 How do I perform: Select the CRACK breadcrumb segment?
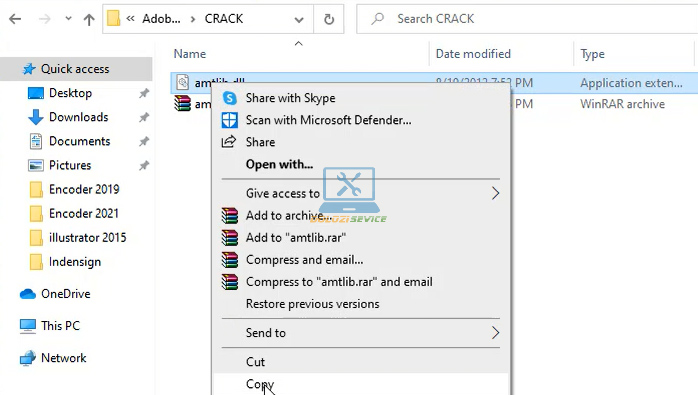coord(223,19)
